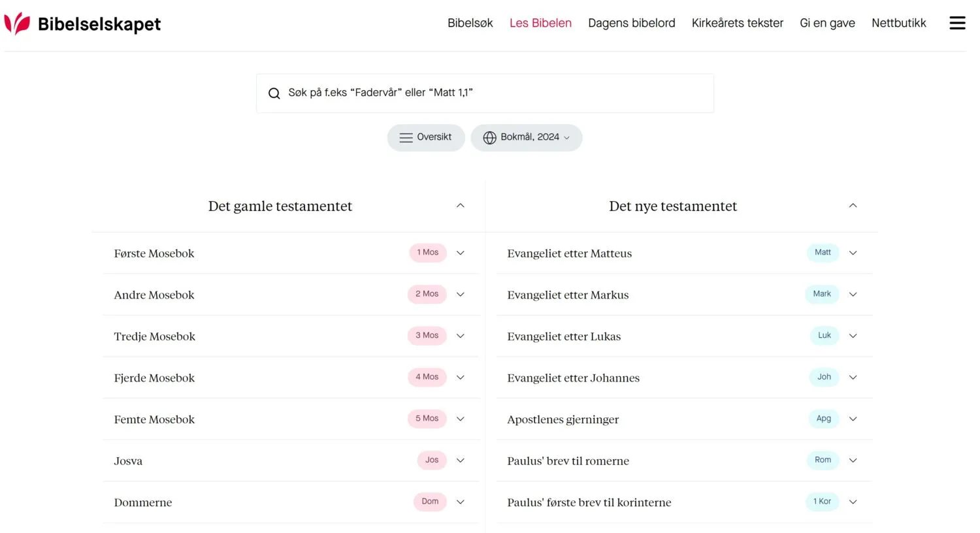Expand chapters for Første Mosebok
The image size is (980, 533).
(461, 253)
